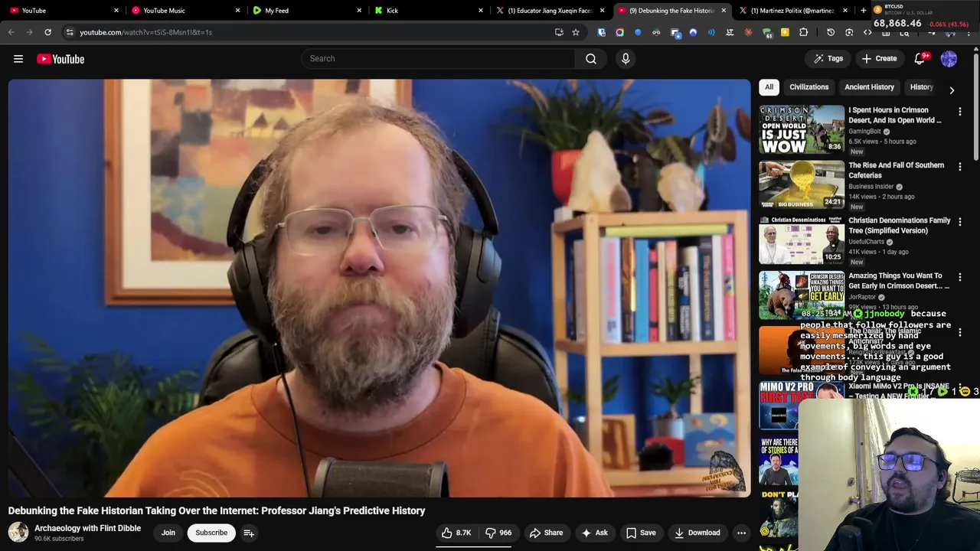Select the History filter chip
The width and height of the screenshot is (980, 551).
(921, 87)
